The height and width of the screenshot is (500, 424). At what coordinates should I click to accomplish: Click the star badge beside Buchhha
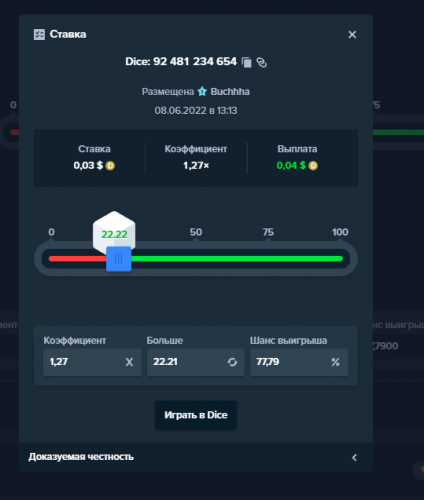point(202,91)
